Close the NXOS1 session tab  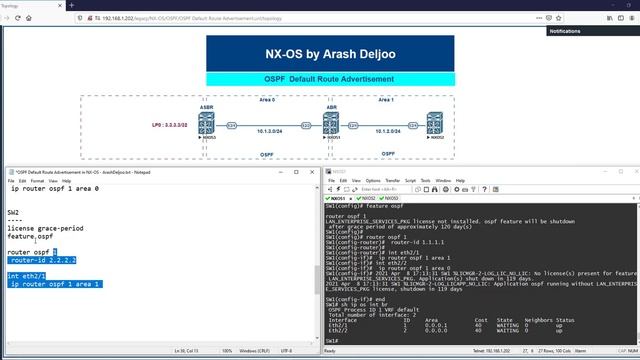[x=350, y=199]
